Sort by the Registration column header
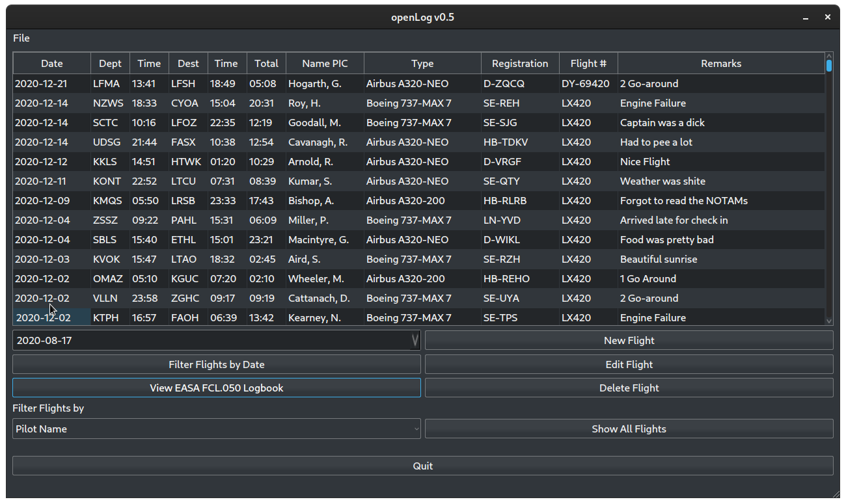The width and height of the screenshot is (846, 504). click(520, 63)
